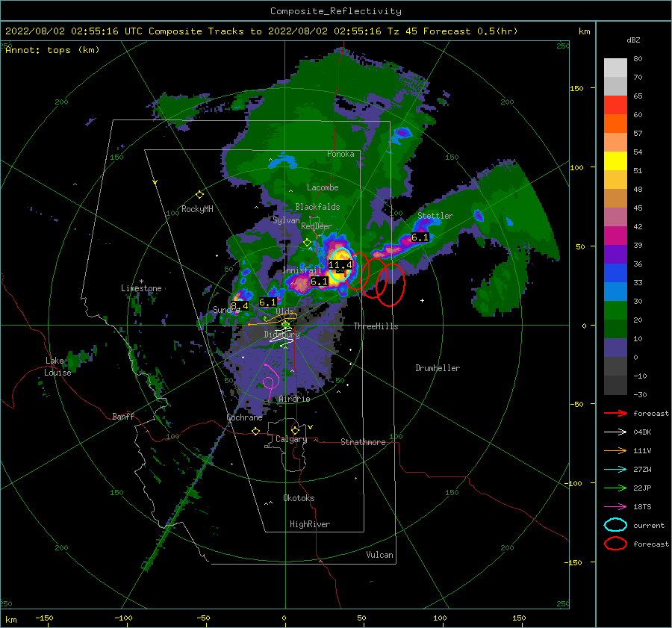The height and width of the screenshot is (628, 672).
Task: Click the orange 111V arrow icon
Action: click(615, 450)
